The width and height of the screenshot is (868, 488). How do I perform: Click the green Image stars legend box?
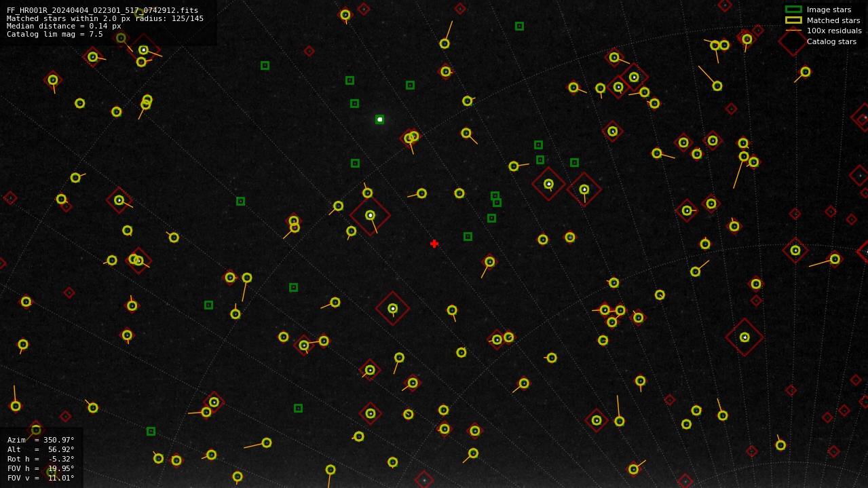tap(793, 10)
